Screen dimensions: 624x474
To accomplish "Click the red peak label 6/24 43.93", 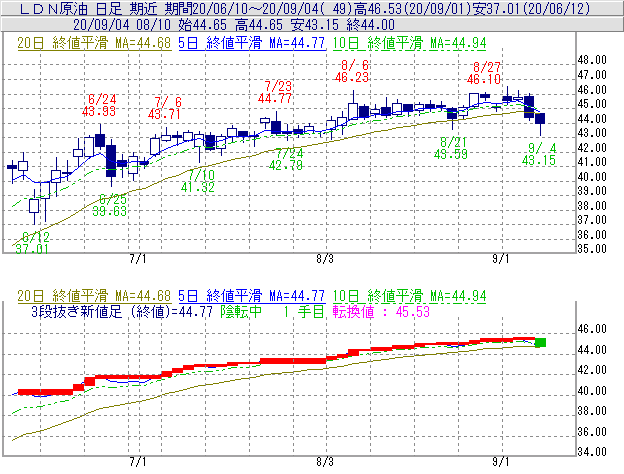I will tap(99, 105).
